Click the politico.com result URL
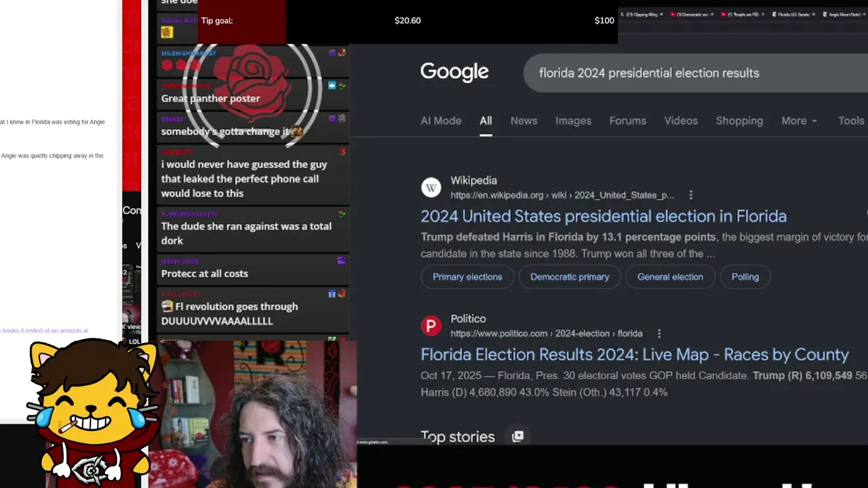The height and width of the screenshot is (488, 868). [x=547, y=333]
